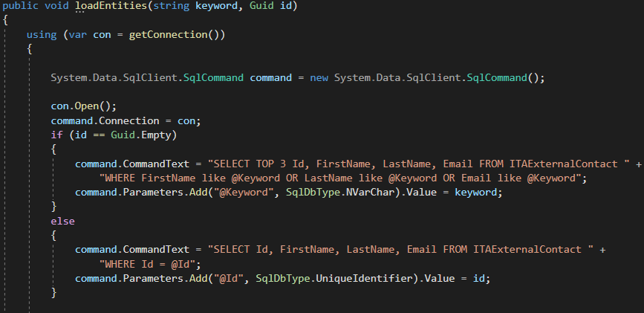This screenshot has height=313, width=644.
Task: Click the using keyword
Action: [x=42, y=35]
